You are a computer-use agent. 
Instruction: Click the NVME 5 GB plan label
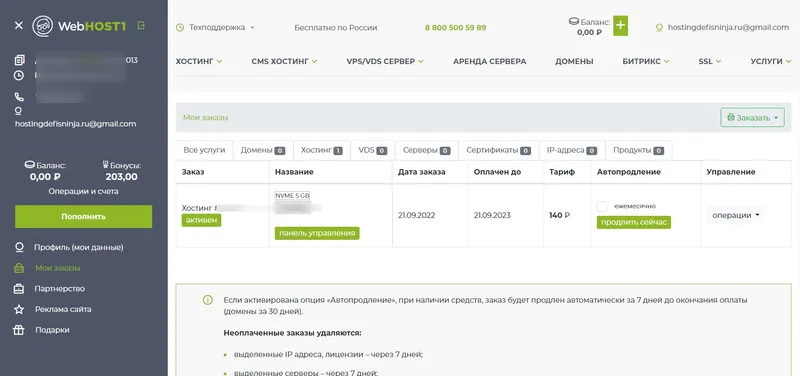[292, 195]
